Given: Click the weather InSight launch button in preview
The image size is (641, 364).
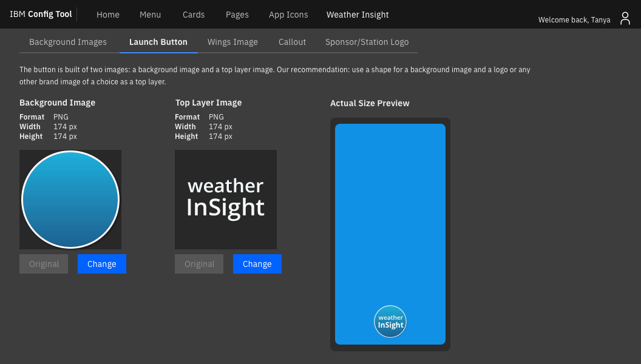Looking at the screenshot, I should [390, 322].
